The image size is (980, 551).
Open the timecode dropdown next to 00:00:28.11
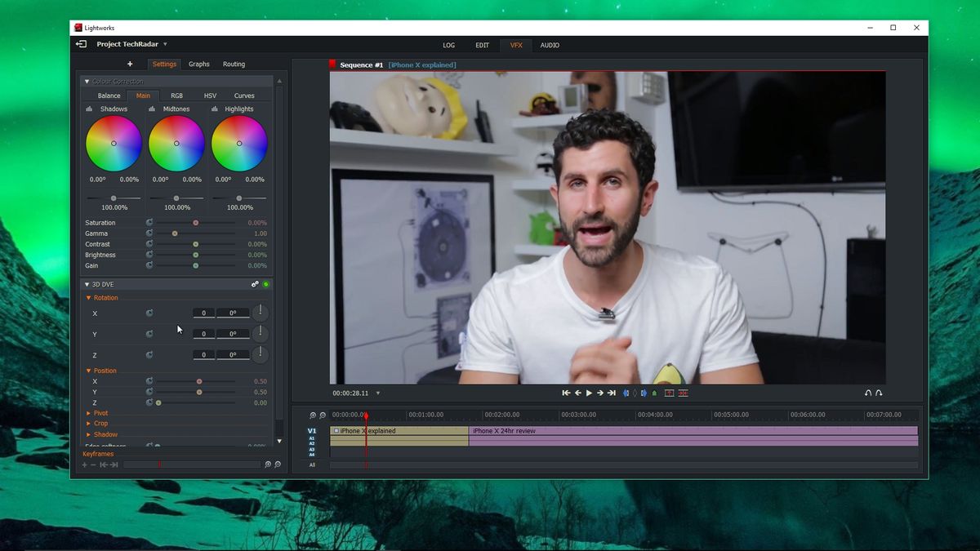tap(377, 393)
